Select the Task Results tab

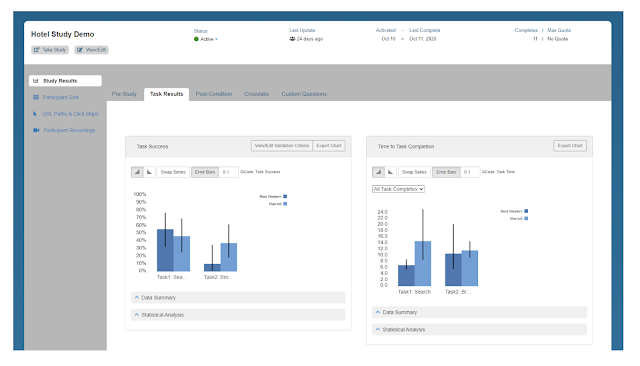167,94
